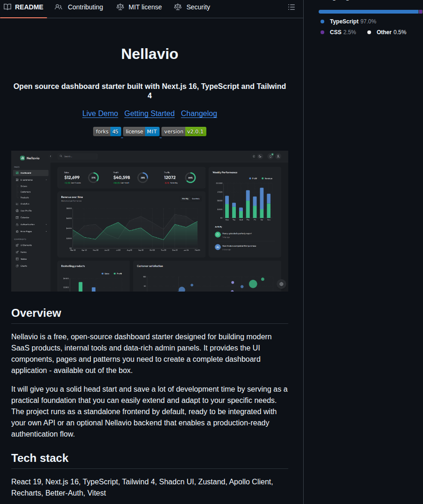Switch to the README tab
This screenshot has height=504, width=423.
(x=23, y=7)
